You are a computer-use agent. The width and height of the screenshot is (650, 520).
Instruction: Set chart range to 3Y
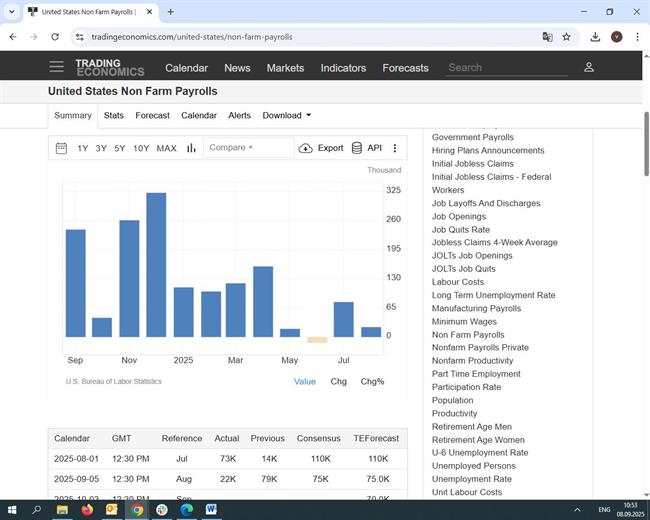tap(101, 148)
